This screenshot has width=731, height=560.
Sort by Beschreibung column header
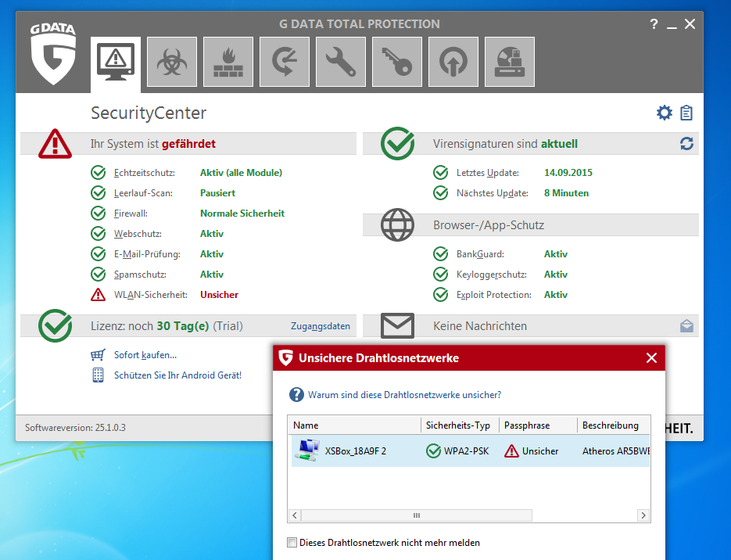614,425
